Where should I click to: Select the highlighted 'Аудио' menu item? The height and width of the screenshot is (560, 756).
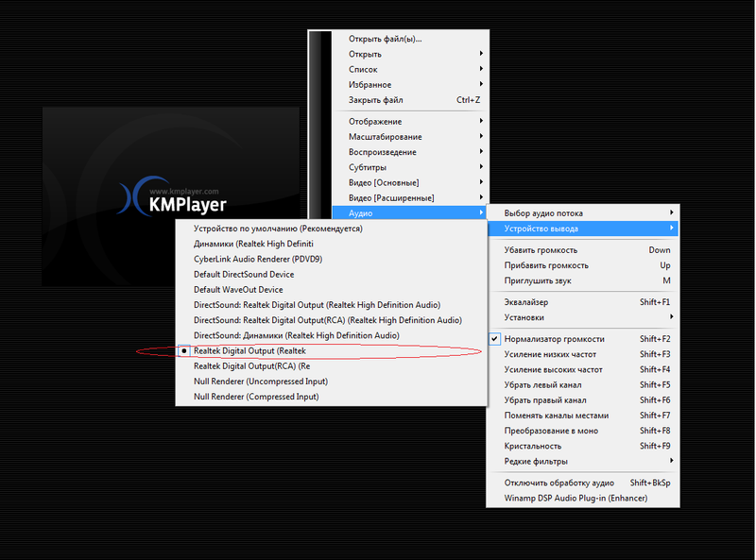pyautogui.click(x=409, y=213)
